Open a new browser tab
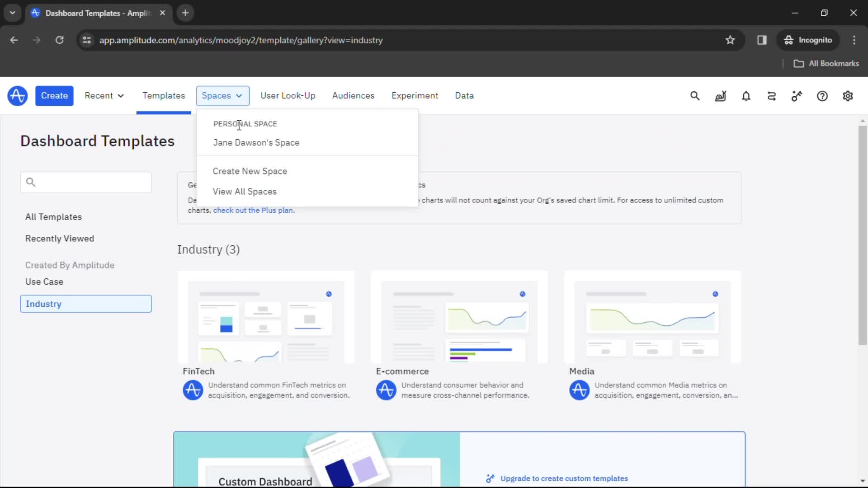 [185, 13]
